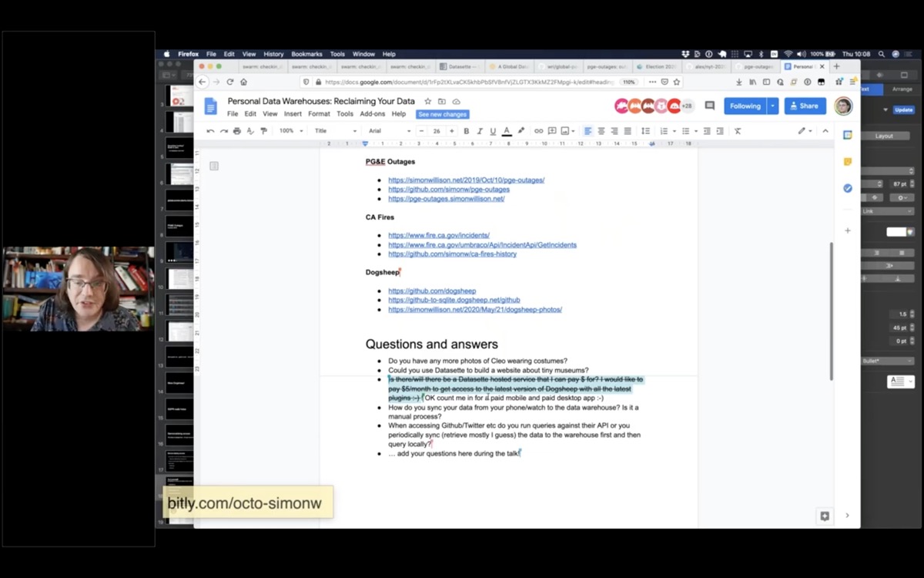Open the highlight color tool
924x578 pixels.
coord(521,131)
